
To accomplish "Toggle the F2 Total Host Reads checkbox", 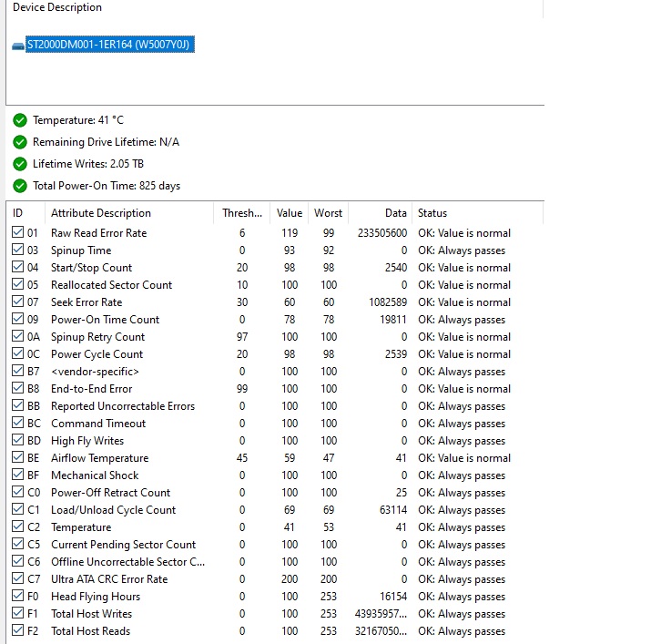I will click(17, 630).
